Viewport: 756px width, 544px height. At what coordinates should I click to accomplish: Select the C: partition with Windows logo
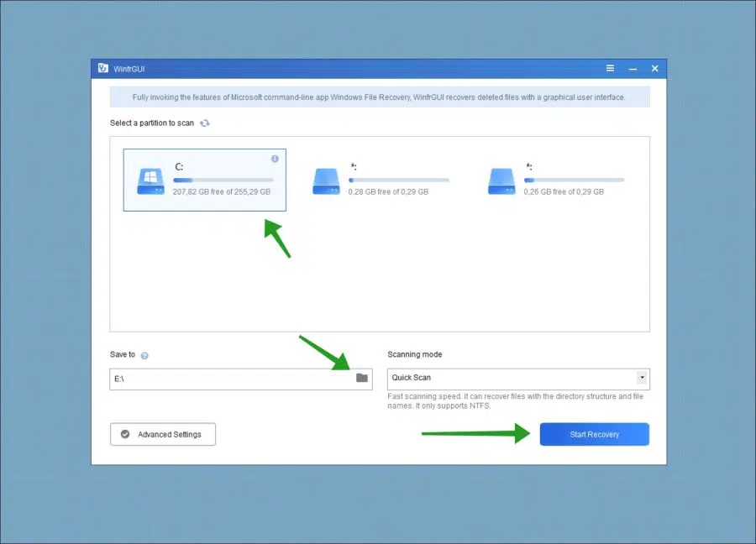coord(204,180)
